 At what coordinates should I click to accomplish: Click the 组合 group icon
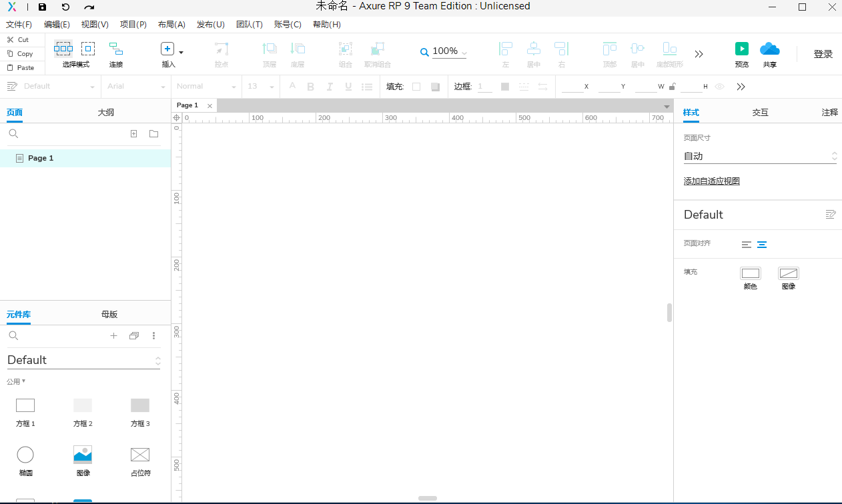[x=346, y=49]
